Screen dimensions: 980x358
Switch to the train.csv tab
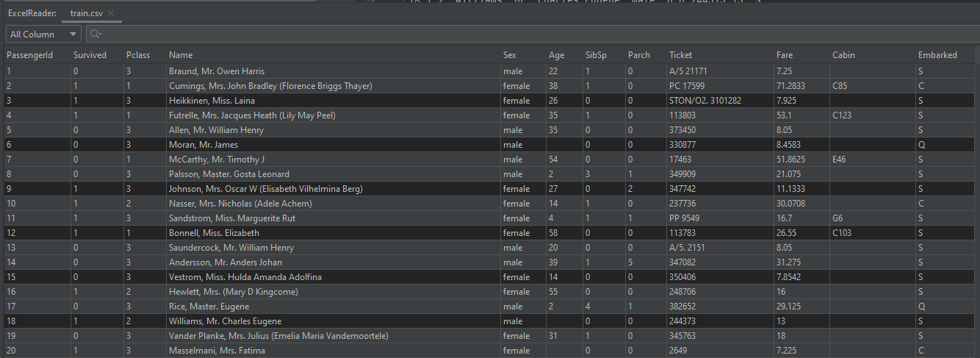pyautogui.click(x=86, y=14)
